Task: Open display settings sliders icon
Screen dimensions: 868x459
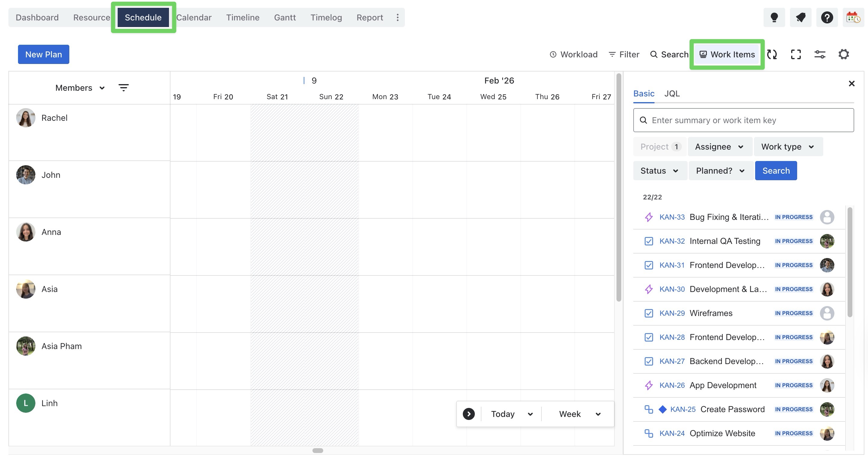Action: [x=820, y=54]
